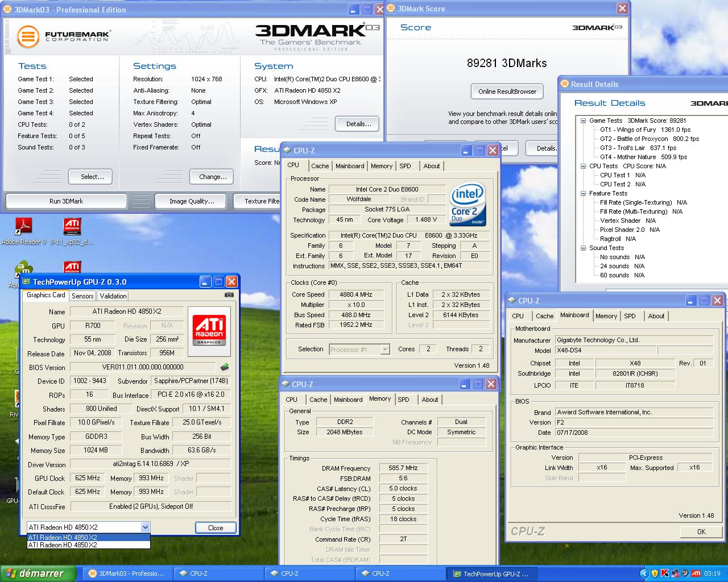The width and height of the screenshot is (728, 582).
Task: Switch to TechPowerUp GPU-Z taskbar button
Action: [x=492, y=573]
